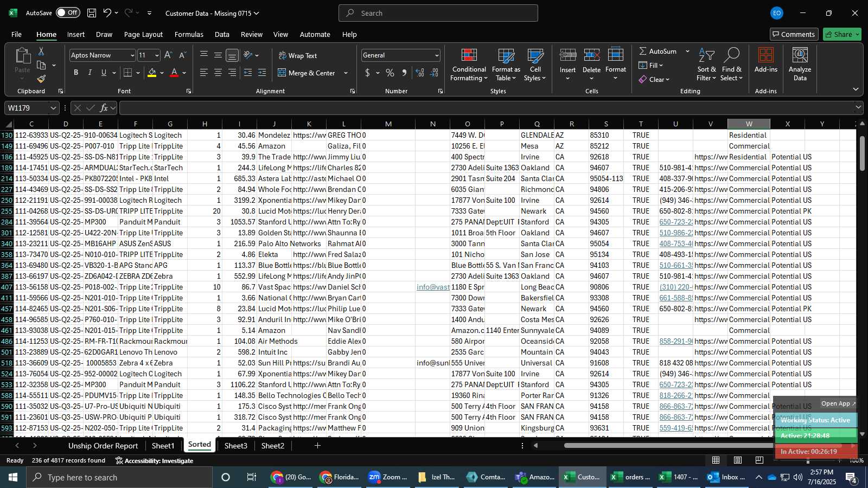Apply Italic formatting
868x488 pixels.
pos(90,73)
